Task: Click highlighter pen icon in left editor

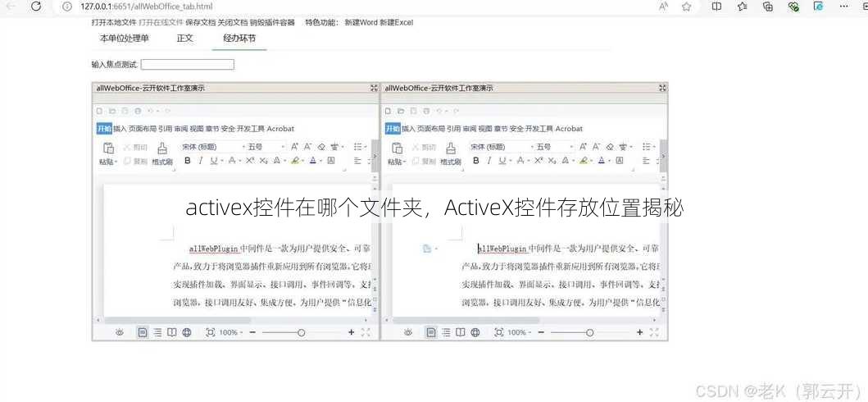Action: pyautogui.click(x=295, y=161)
